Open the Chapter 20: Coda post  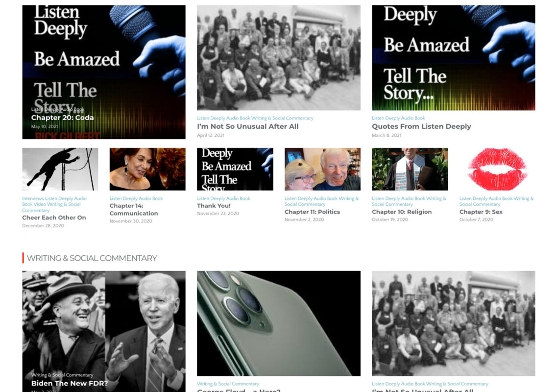pyautogui.click(x=62, y=118)
